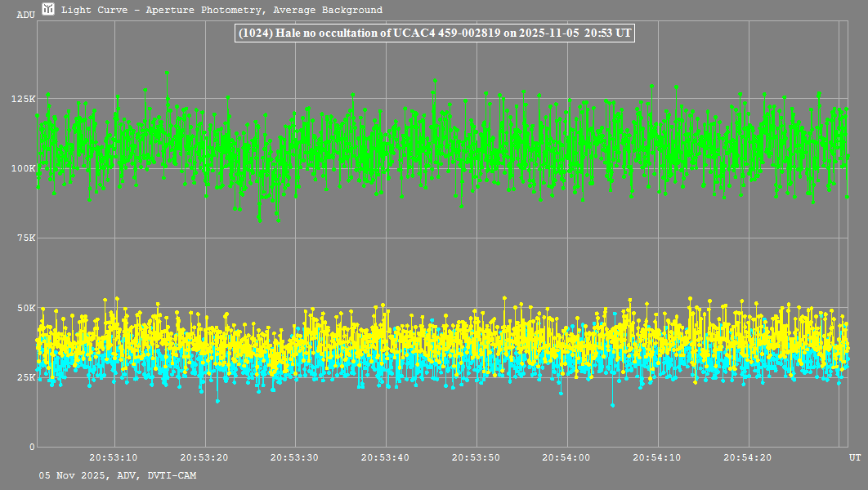This screenshot has height=490, width=868.
Task: Click the '05 Nov 2025, ADV, DVTI-CAM' footer
Action: click(118, 475)
